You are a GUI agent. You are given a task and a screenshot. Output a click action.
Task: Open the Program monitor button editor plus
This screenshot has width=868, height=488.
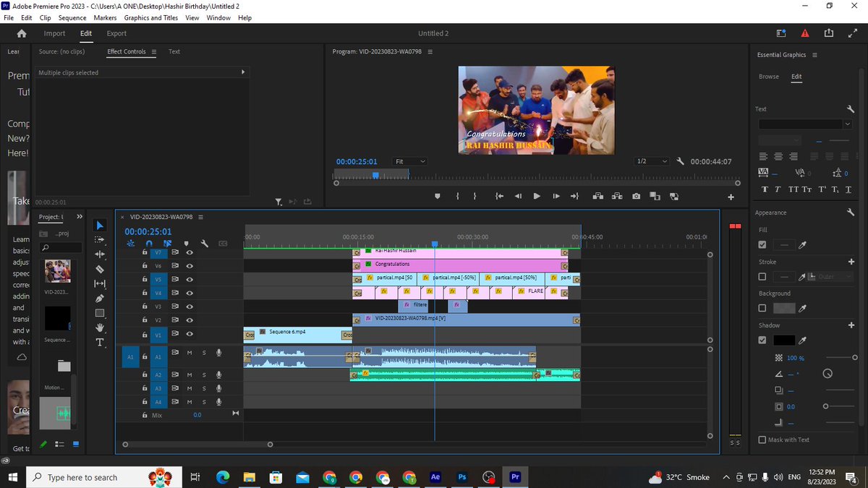pyautogui.click(x=731, y=197)
